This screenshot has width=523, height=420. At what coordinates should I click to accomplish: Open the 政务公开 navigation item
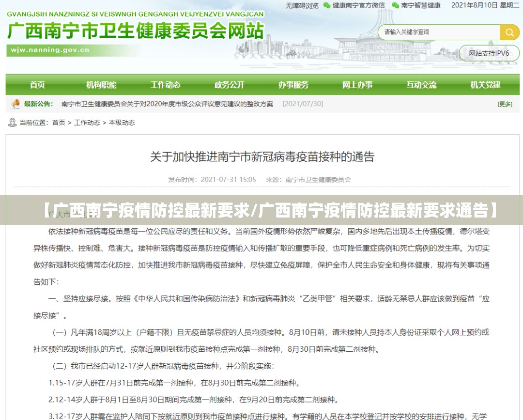(x=229, y=85)
